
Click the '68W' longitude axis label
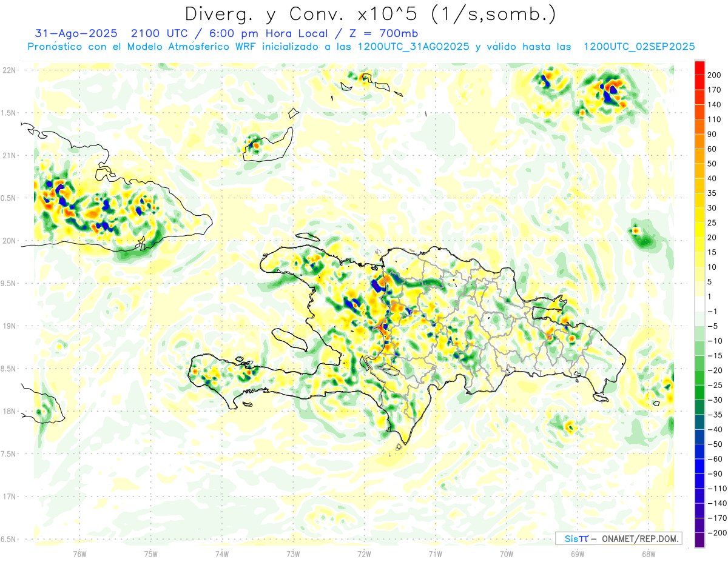[x=649, y=554]
